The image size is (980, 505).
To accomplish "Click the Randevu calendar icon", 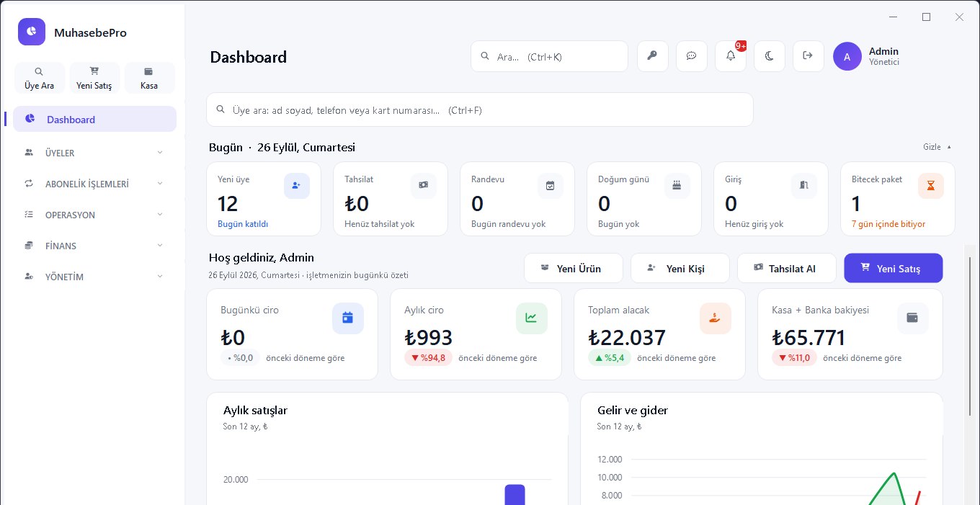I will [551, 186].
